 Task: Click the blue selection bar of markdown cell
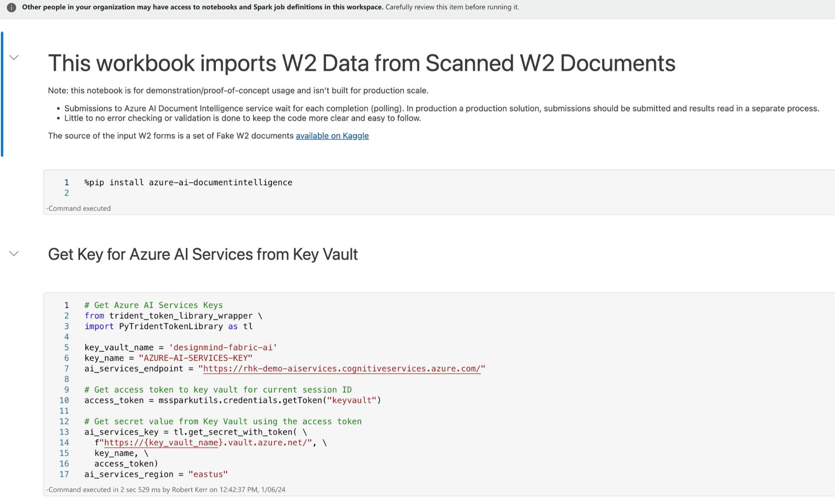(x=2, y=94)
